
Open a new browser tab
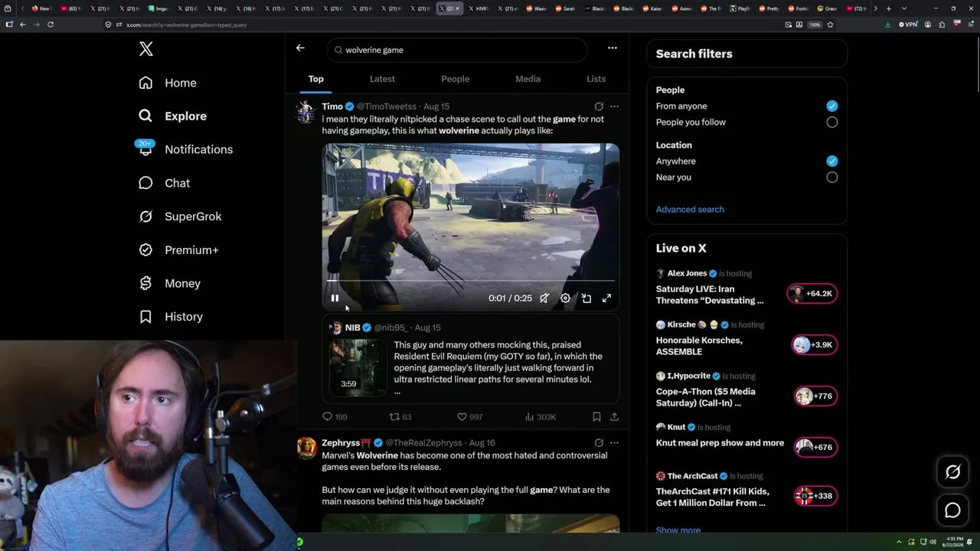pyautogui.click(x=888, y=8)
